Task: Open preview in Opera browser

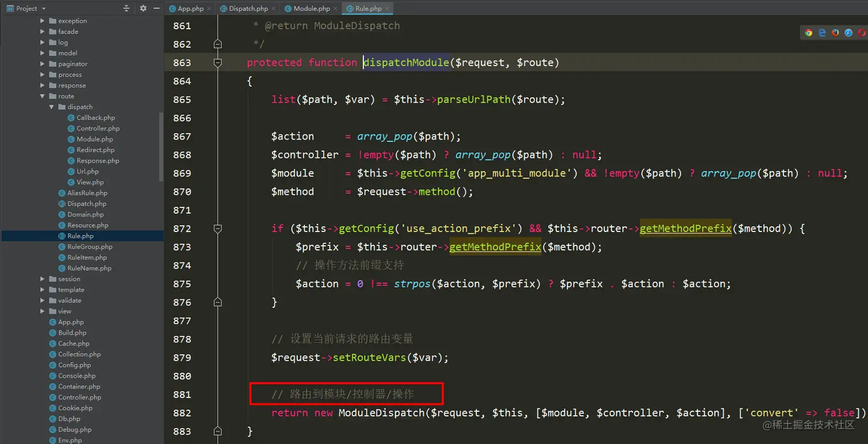Action: (862, 33)
